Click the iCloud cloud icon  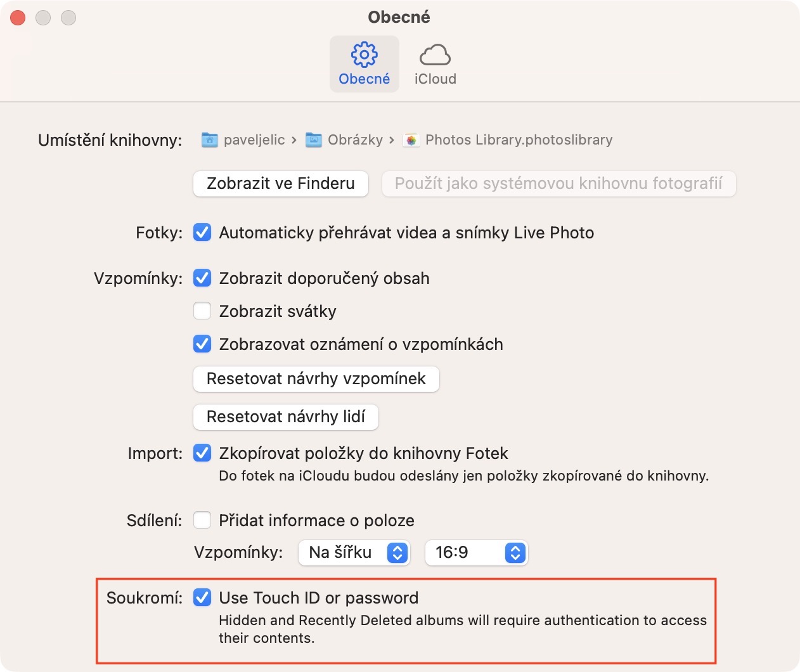[x=435, y=55]
